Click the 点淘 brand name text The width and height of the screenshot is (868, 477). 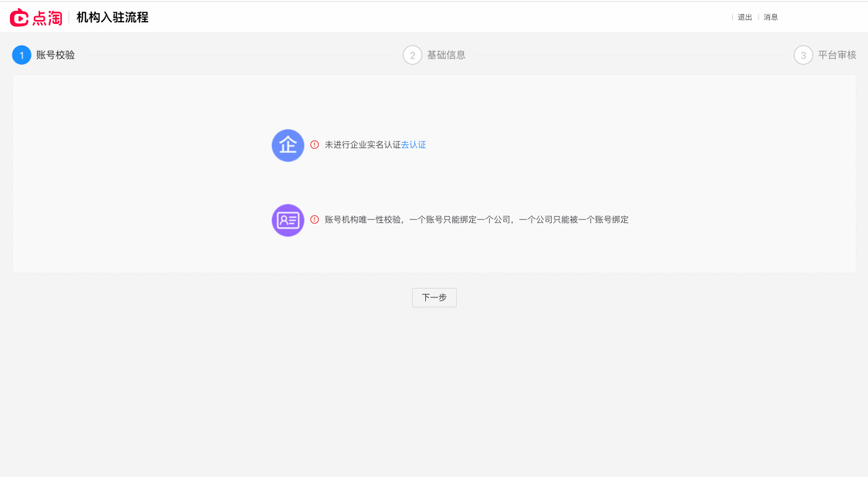pos(47,19)
